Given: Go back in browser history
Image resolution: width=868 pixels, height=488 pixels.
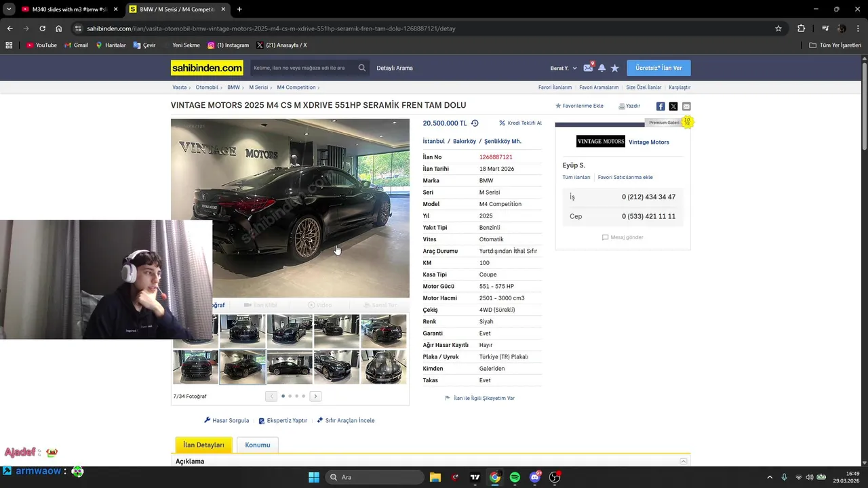Looking at the screenshot, I should point(9,28).
